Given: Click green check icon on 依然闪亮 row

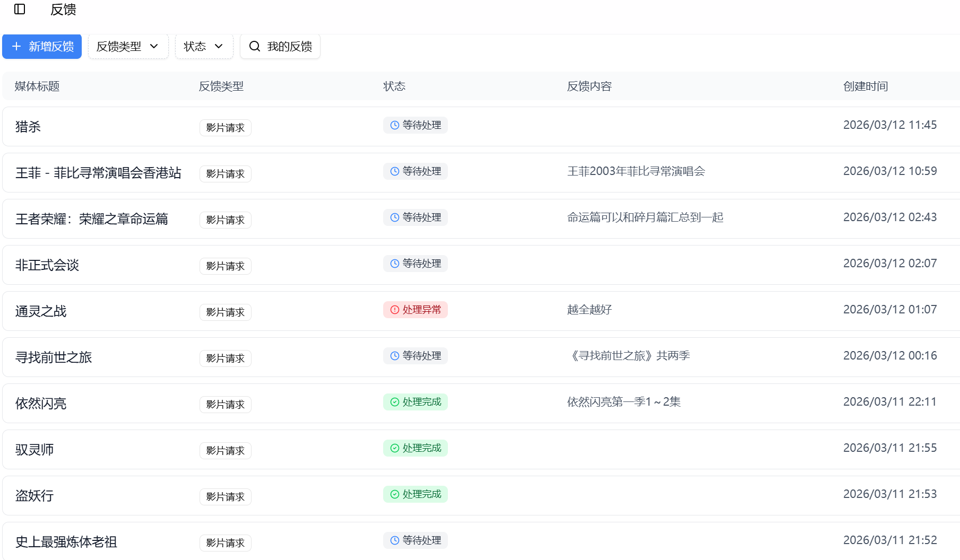Looking at the screenshot, I should point(395,402).
